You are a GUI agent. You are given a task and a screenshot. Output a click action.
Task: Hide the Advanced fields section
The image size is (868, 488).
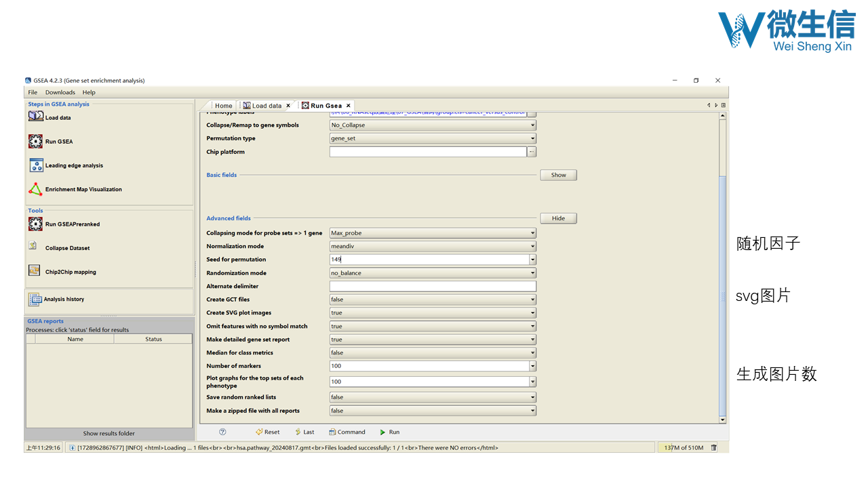click(558, 218)
